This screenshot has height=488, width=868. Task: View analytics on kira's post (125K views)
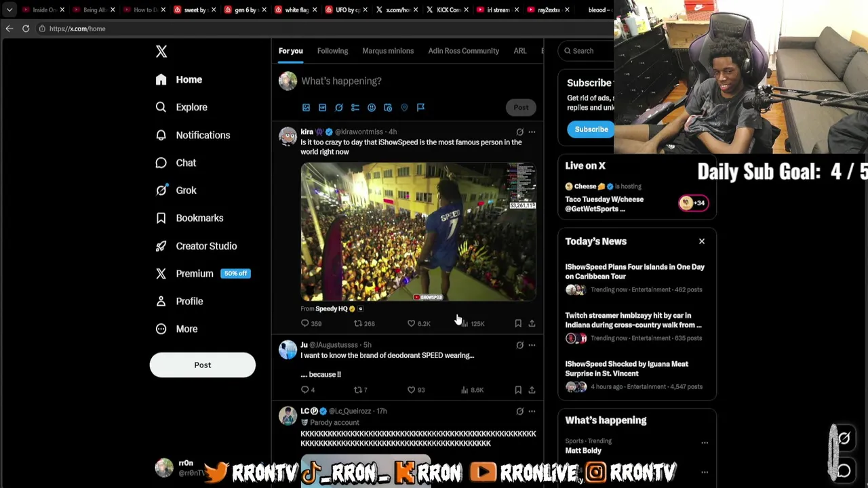(473, 324)
